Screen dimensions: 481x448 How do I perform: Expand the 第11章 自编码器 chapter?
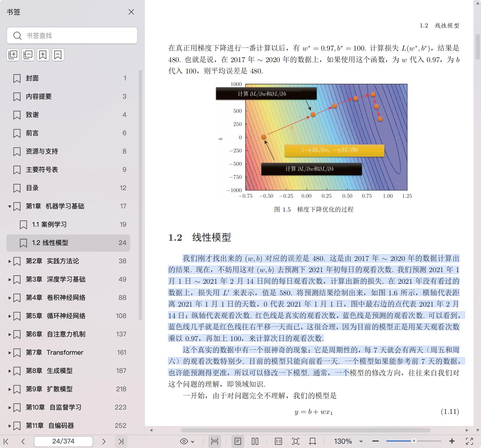pos(10,426)
